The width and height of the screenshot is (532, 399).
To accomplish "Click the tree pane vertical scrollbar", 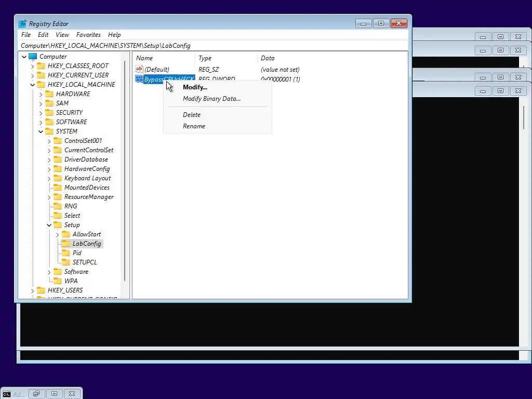I will (x=125, y=171).
